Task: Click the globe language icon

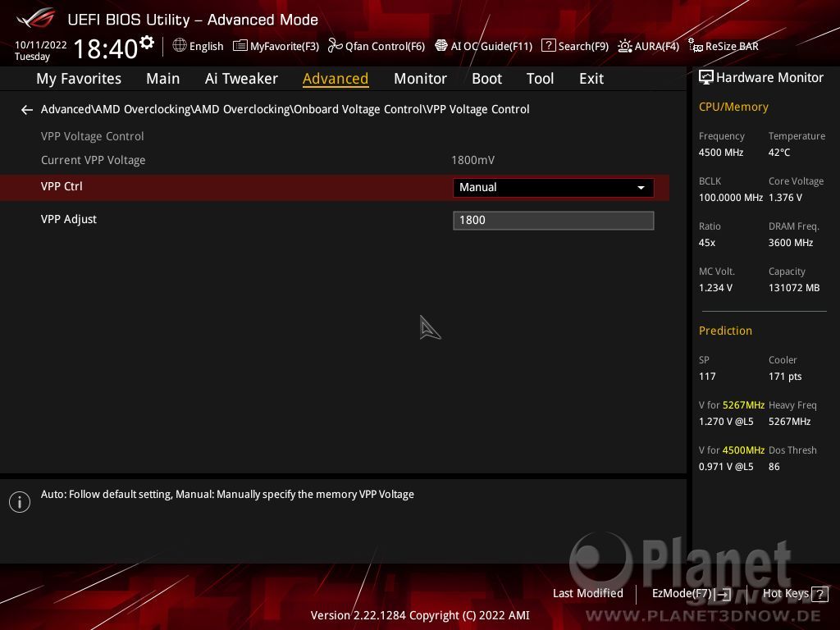Action: click(180, 46)
